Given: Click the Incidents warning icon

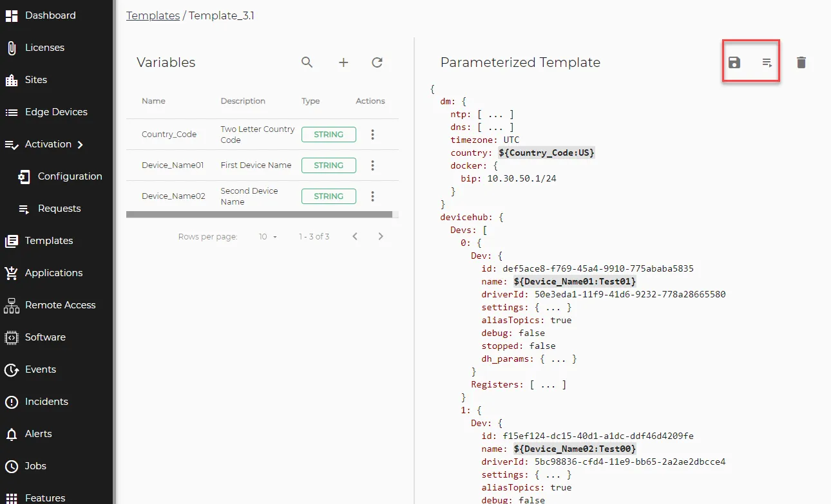Looking at the screenshot, I should click(x=12, y=402).
